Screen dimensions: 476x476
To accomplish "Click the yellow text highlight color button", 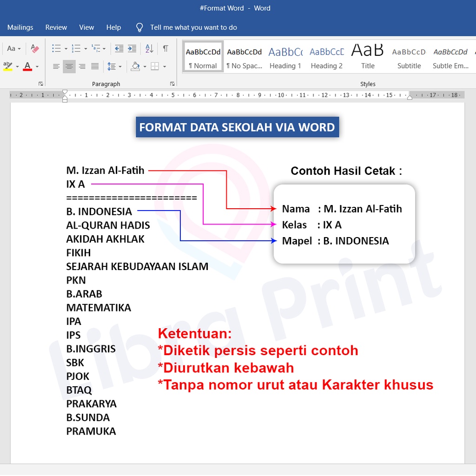I will click(8, 66).
